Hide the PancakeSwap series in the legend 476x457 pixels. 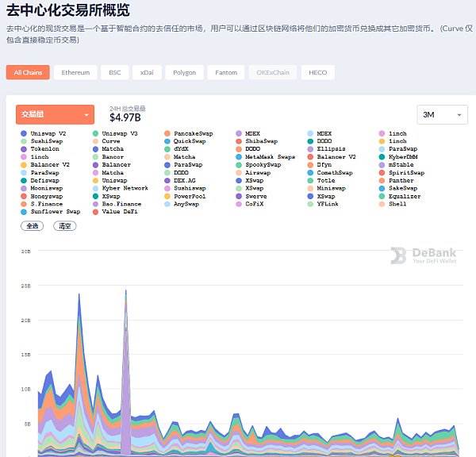click(189, 133)
